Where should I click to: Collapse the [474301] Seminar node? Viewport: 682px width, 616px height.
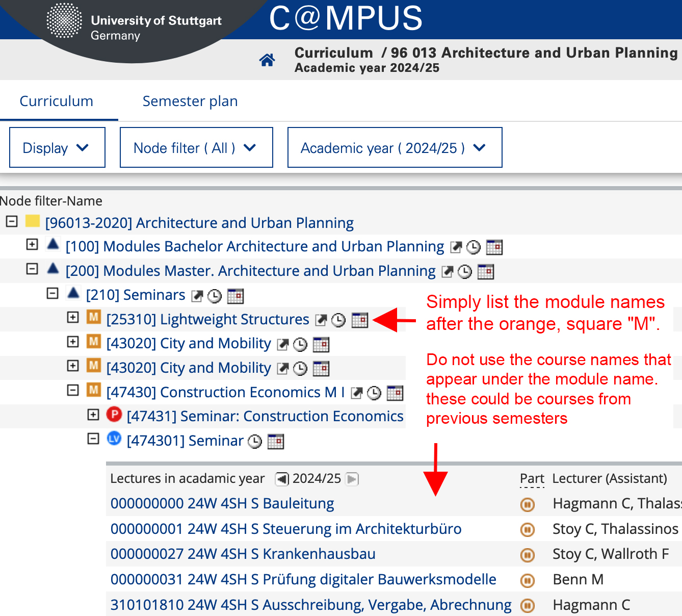[93, 439]
